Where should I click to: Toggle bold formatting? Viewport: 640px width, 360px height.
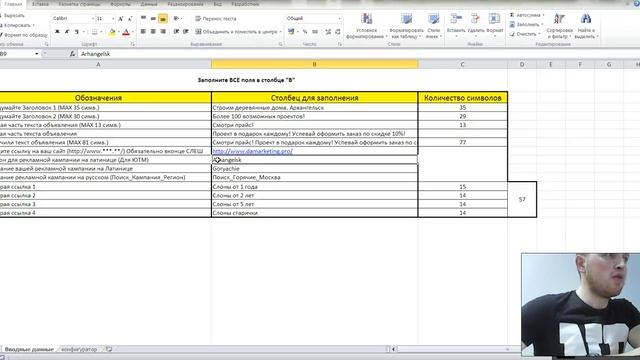[x=57, y=32]
